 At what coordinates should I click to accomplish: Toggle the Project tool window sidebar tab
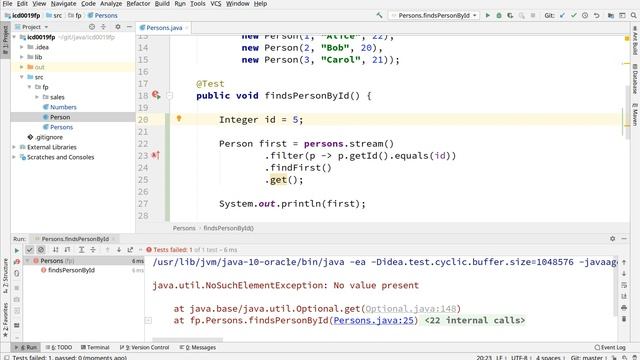tap(5, 41)
